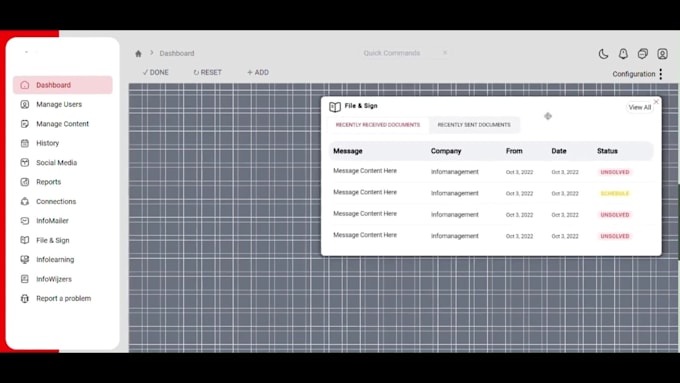680x383 pixels.
Task: Toggle dark mode moon icon
Action: (603, 54)
